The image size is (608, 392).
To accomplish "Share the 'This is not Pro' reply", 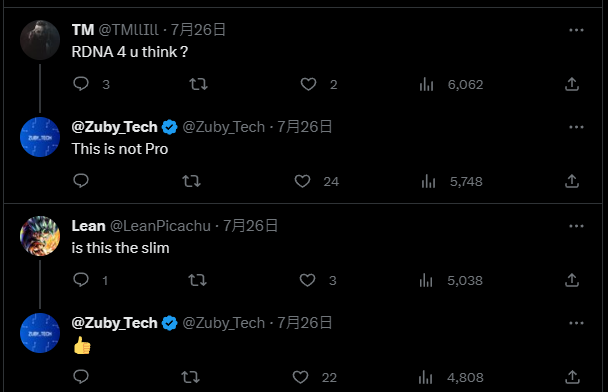I will [x=572, y=181].
